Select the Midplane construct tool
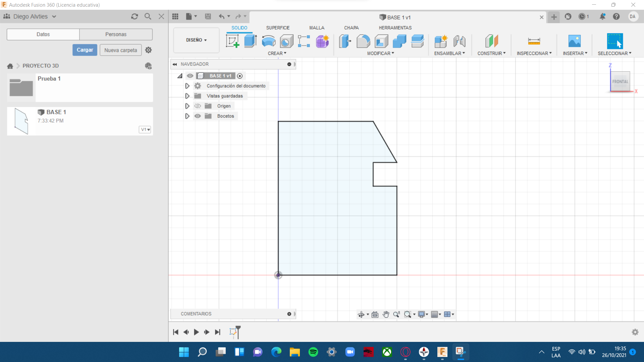644x362 pixels. point(491,41)
